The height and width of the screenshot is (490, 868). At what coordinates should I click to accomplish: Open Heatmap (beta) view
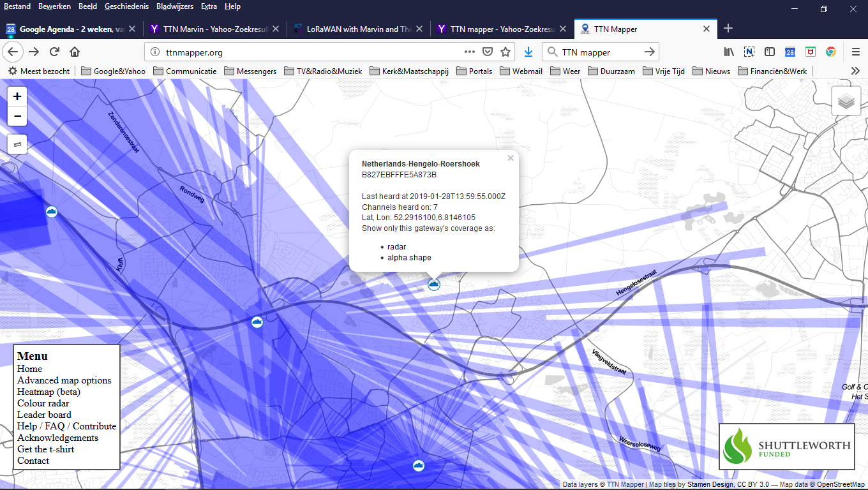pyautogui.click(x=49, y=392)
